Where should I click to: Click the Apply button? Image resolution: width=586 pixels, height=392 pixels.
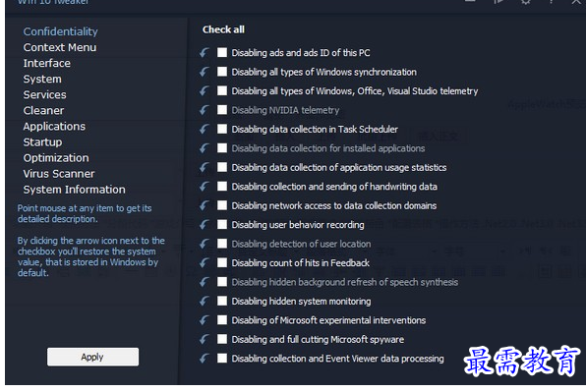tap(92, 357)
